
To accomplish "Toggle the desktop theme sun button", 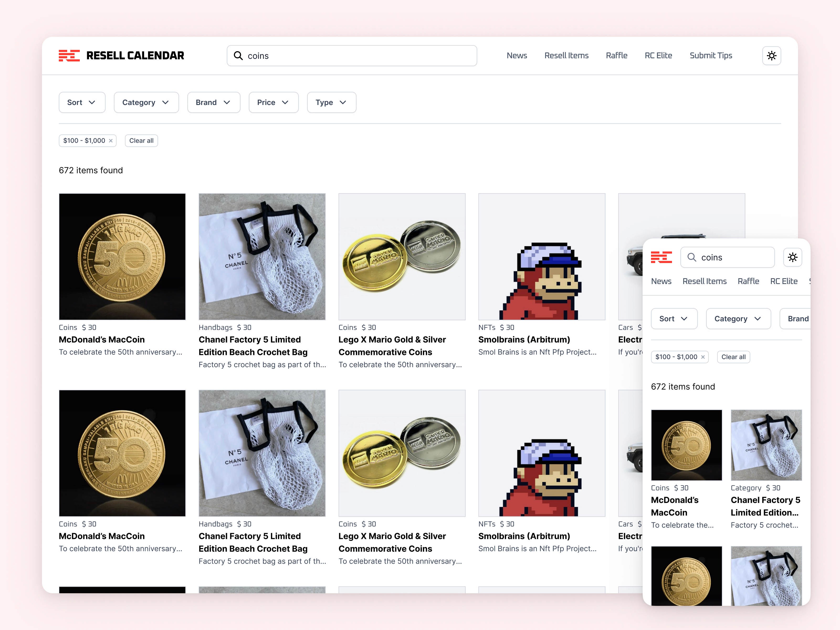I will click(x=771, y=56).
